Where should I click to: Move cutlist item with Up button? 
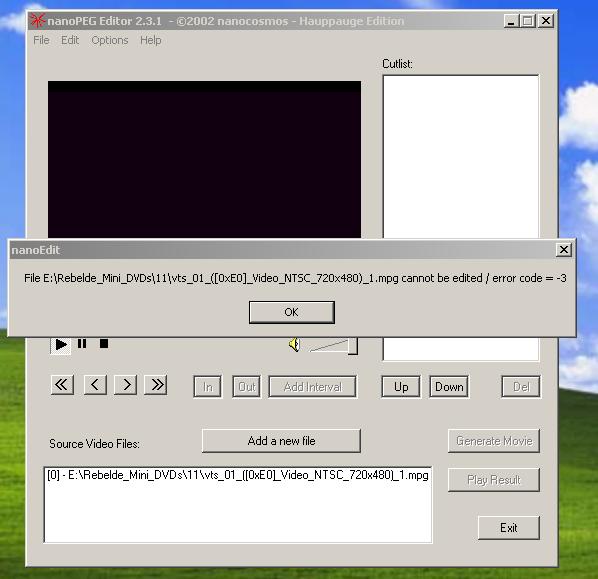coord(401,387)
